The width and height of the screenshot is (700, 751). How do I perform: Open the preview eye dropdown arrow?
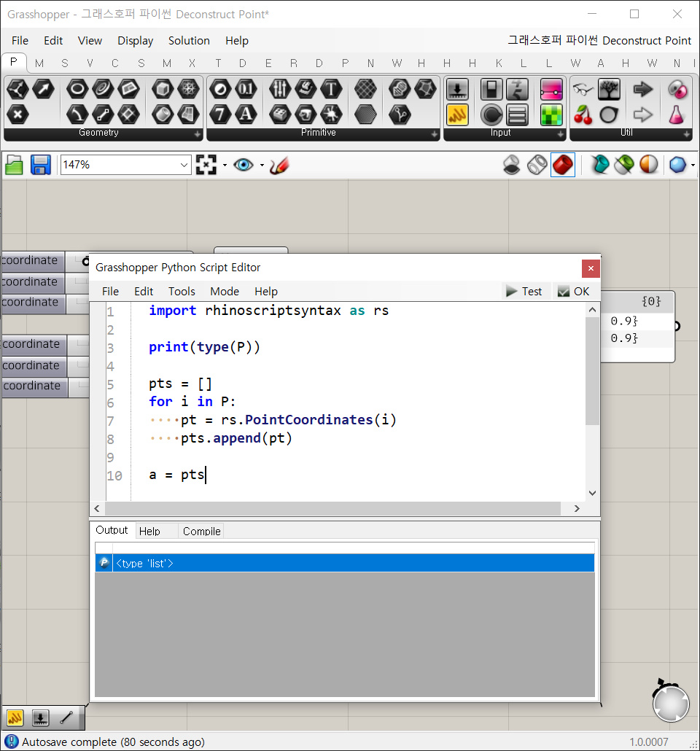coord(262,166)
